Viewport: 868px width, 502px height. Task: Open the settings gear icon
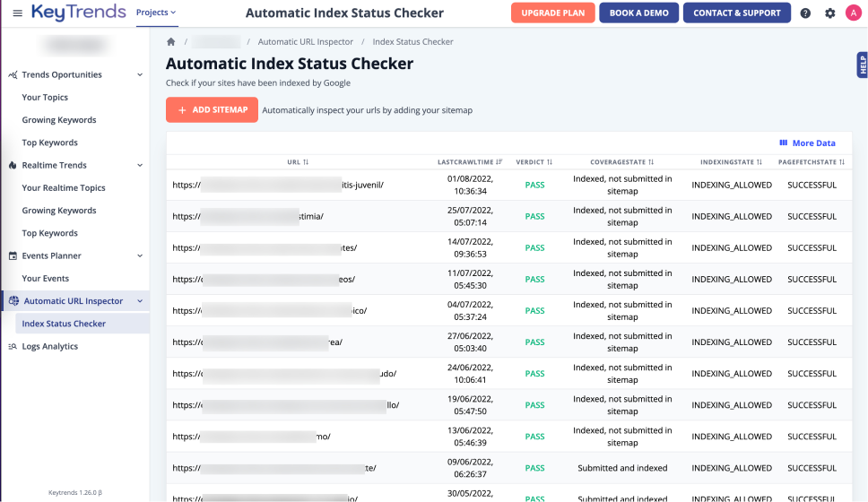point(829,13)
